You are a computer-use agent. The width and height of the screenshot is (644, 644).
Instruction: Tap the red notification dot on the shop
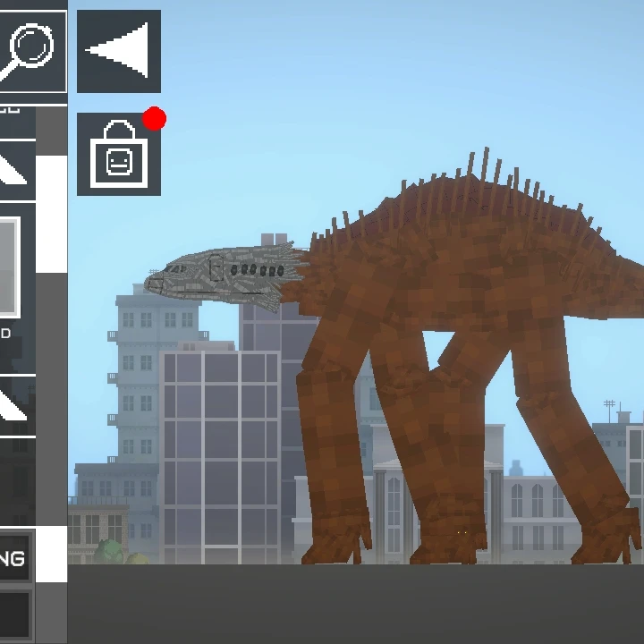coord(155,119)
